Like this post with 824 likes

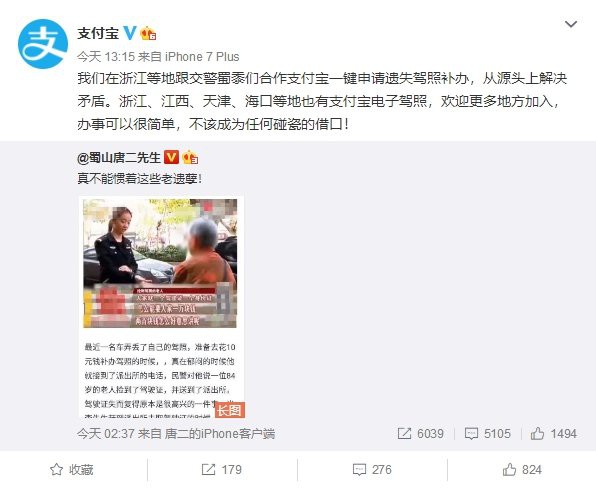522,470
